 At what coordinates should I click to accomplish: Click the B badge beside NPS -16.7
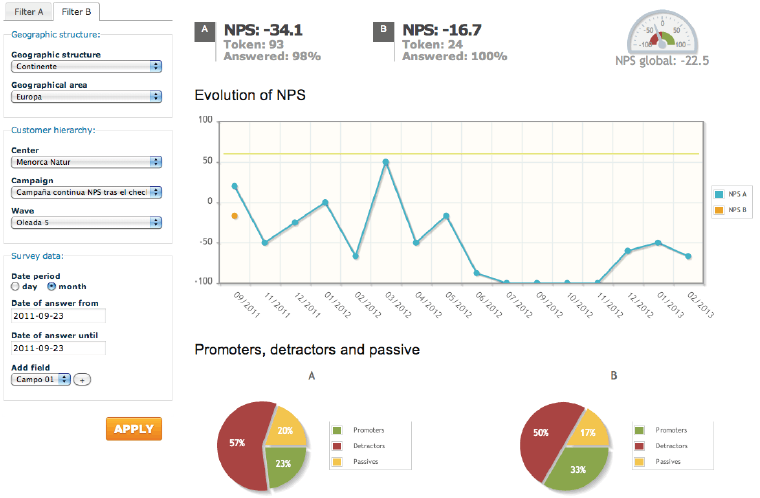click(383, 31)
